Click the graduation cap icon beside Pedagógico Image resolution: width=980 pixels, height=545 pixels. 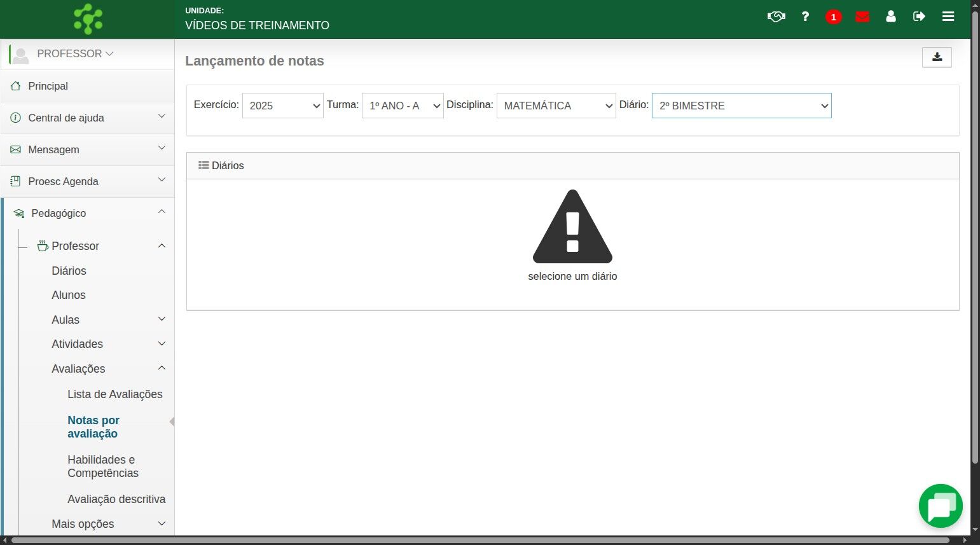tap(19, 214)
